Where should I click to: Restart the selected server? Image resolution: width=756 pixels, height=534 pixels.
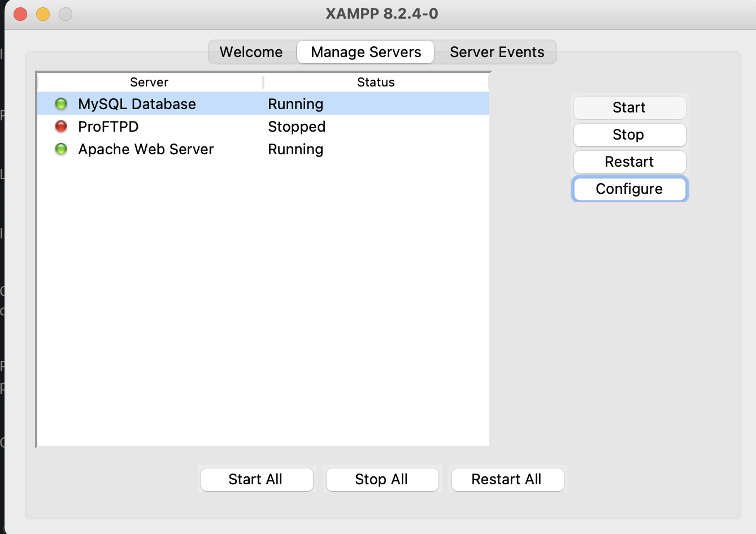[x=629, y=162]
